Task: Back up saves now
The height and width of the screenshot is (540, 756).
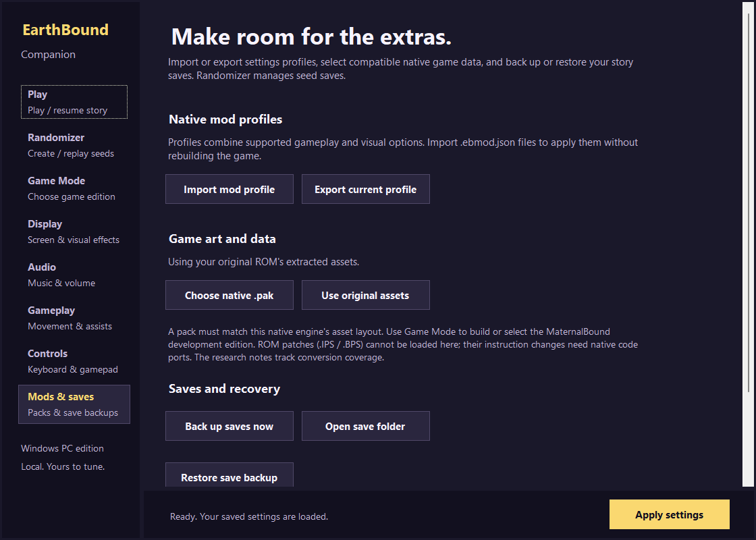Action: click(x=230, y=426)
